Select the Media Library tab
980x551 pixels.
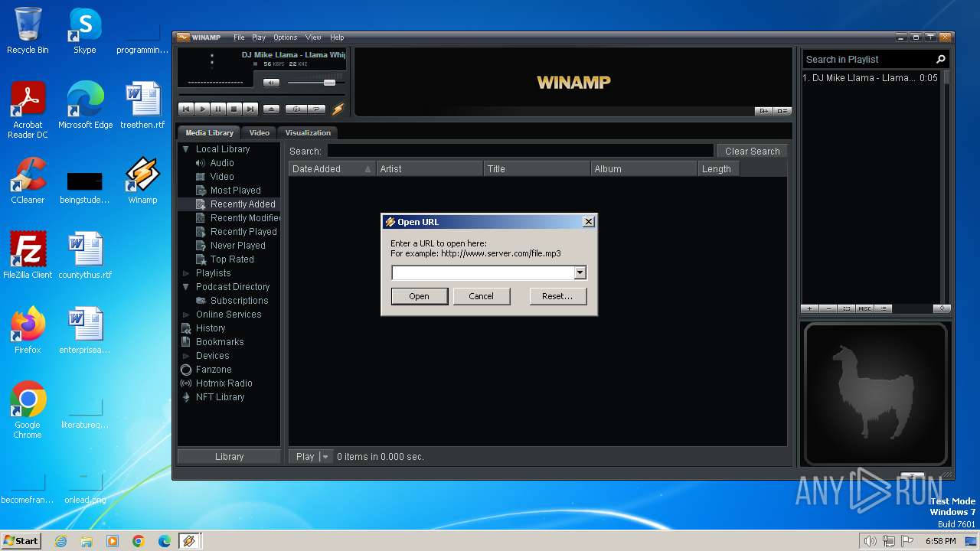(x=209, y=133)
